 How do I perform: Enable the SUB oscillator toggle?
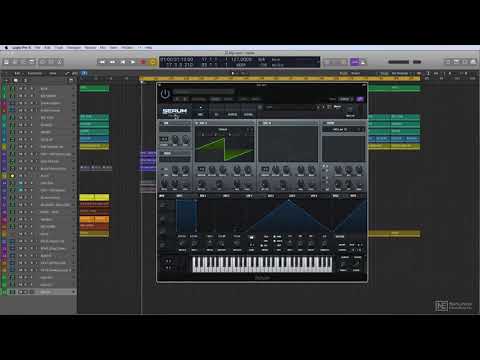pyautogui.click(x=162, y=123)
